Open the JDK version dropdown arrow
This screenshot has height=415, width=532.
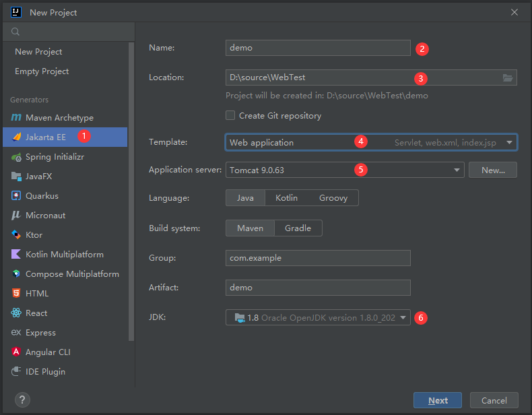[403, 317]
